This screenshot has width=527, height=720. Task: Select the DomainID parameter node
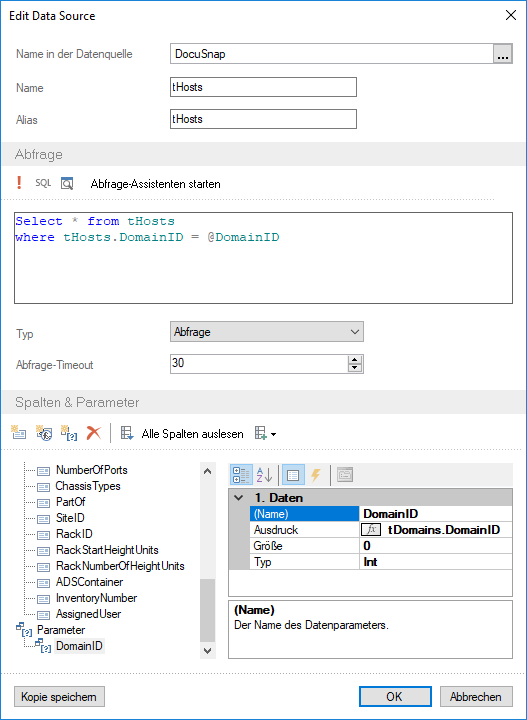pyautogui.click(x=79, y=646)
